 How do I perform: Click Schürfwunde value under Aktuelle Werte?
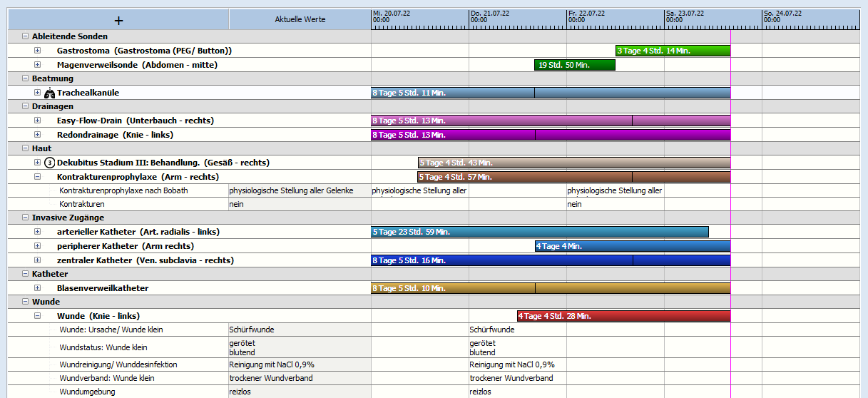click(x=252, y=330)
